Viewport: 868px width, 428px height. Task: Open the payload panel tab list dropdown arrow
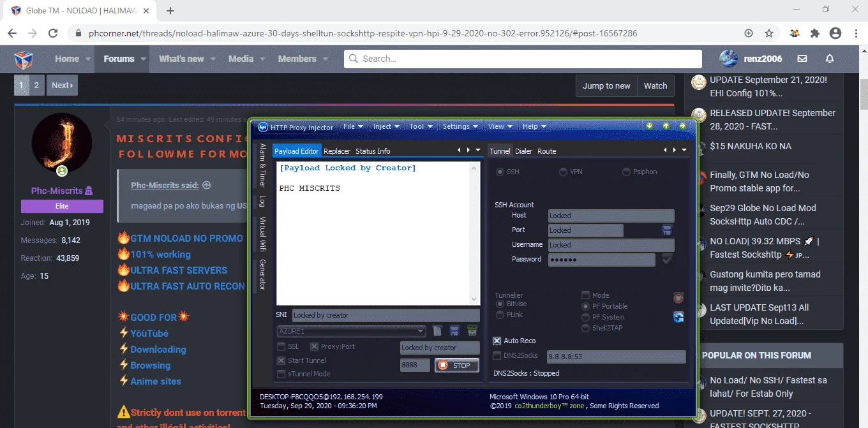(x=478, y=151)
